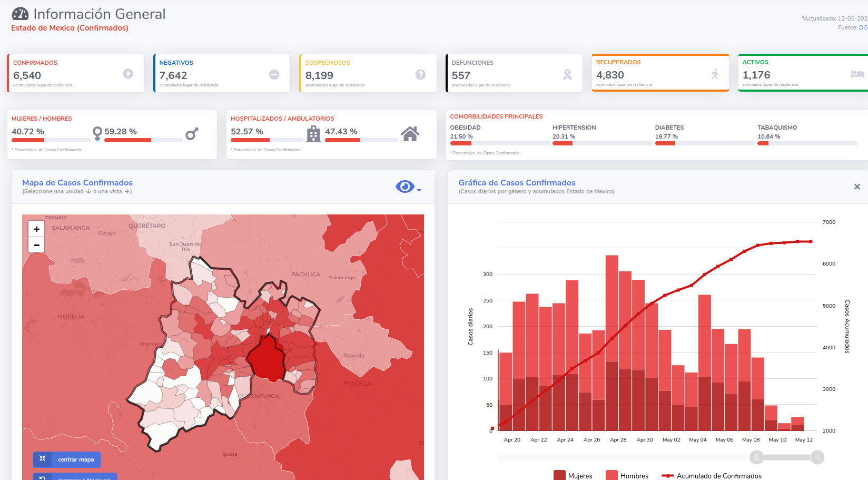The width and height of the screenshot is (868, 480).
Task: Click left handle of chart range slider
Action: click(x=756, y=457)
